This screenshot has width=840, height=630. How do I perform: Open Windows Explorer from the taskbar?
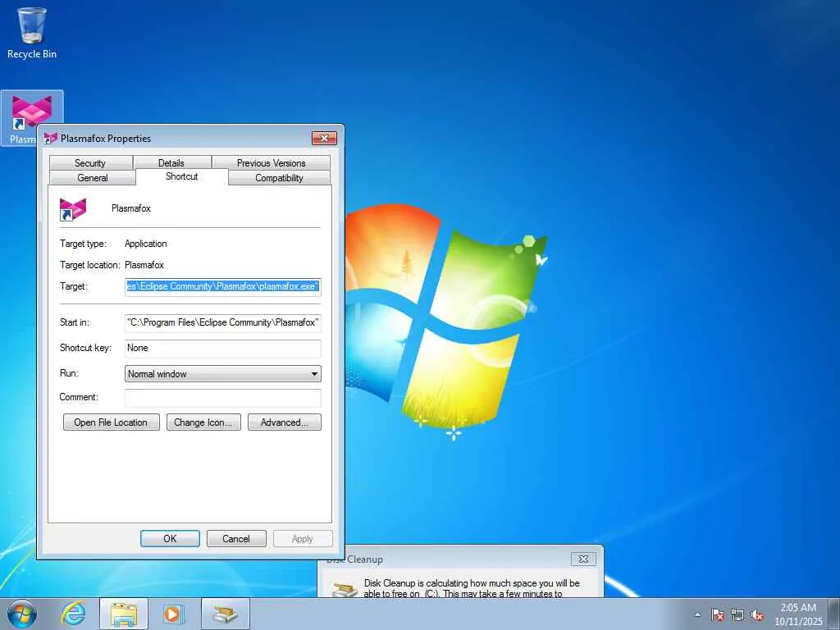click(x=124, y=614)
